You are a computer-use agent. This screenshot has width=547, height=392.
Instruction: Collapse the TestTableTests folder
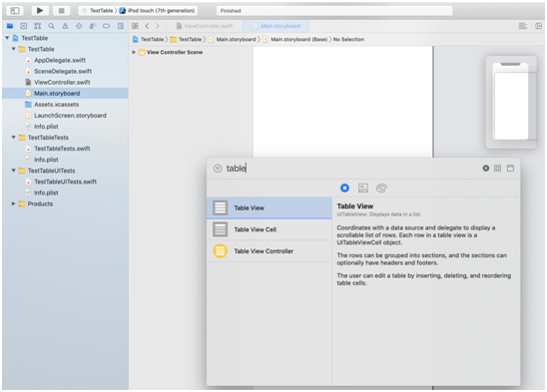tap(13, 137)
